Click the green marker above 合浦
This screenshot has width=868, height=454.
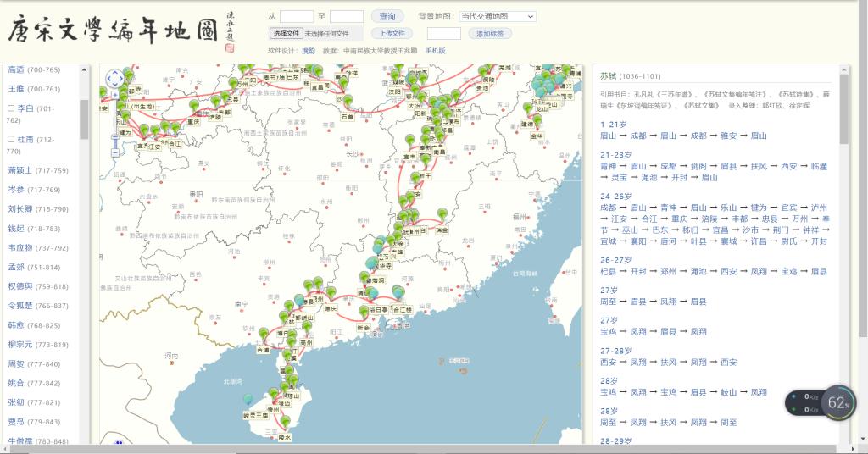(x=264, y=335)
